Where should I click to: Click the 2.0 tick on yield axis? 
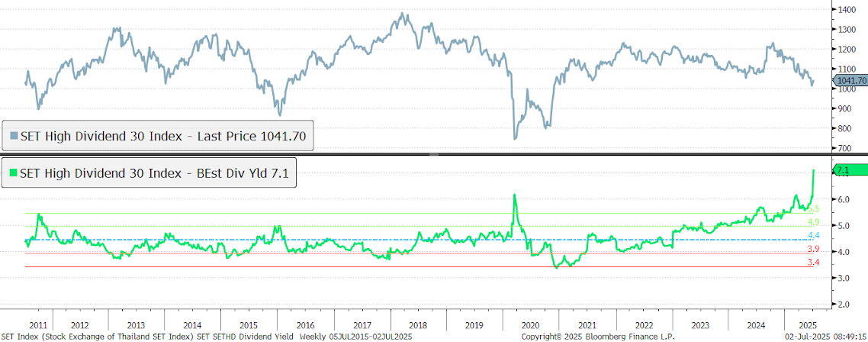[844, 304]
